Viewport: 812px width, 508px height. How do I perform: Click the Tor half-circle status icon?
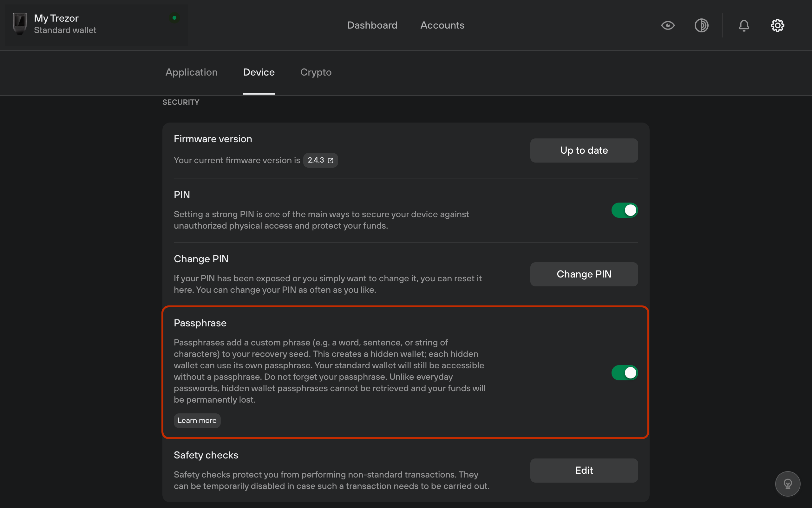pyautogui.click(x=701, y=25)
